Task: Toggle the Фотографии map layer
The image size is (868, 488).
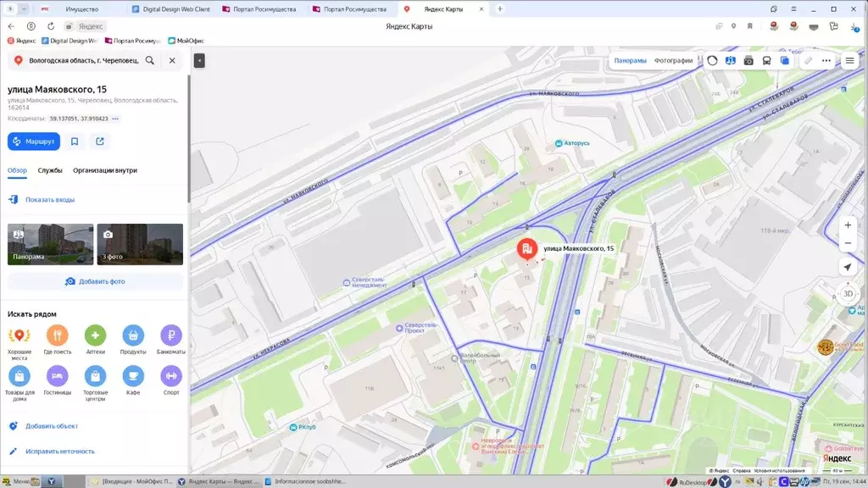Action: coord(673,61)
